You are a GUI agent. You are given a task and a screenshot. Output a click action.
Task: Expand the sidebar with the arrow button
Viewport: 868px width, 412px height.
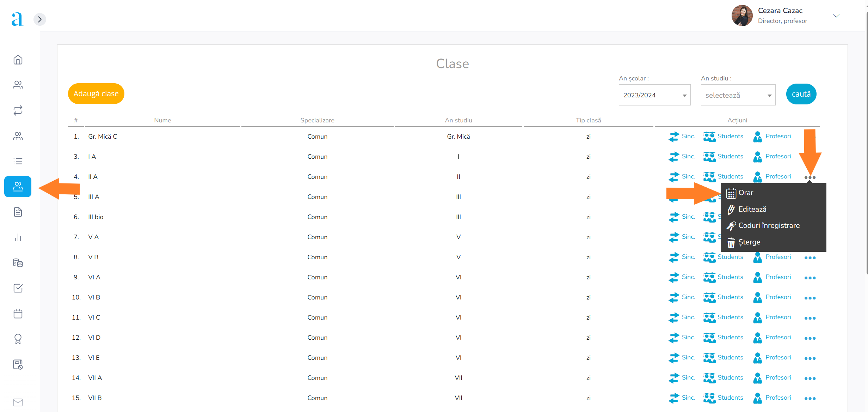(40, 19)
